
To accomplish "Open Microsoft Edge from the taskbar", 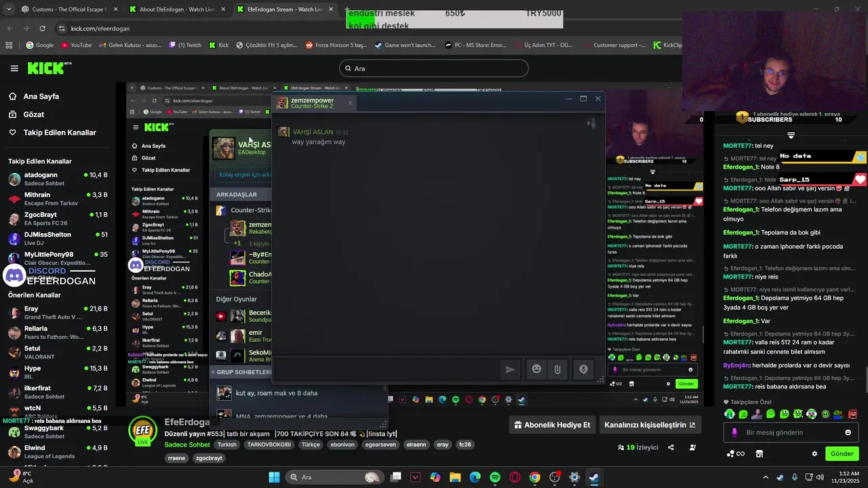I will pyautogui.click(x=475, y=477).
